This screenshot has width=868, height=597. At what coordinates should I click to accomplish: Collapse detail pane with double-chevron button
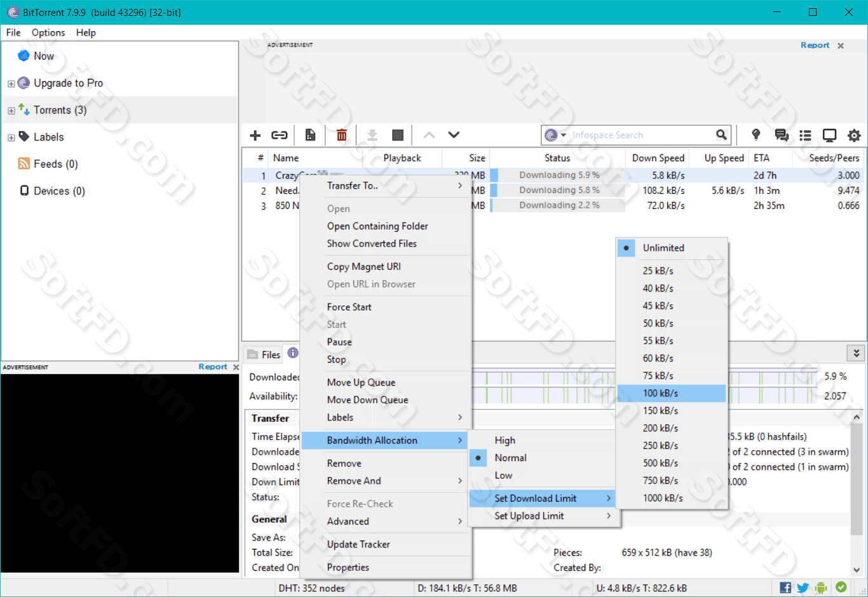(856, 353)
